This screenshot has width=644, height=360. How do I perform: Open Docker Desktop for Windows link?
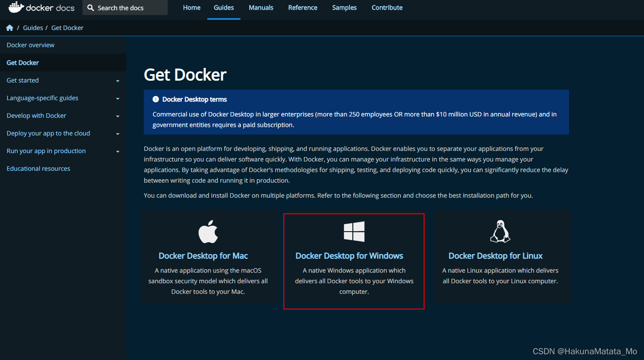(349, 256)
